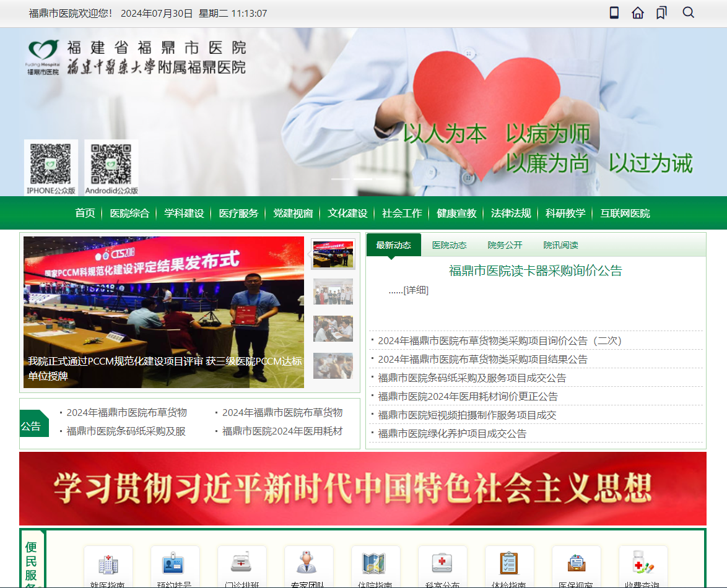Image resolution: width=727 pixels, height=588 pixels.
Task: Open 福鼎市医院绿化养护项目成交公告 link
Action: click(452, 434)
